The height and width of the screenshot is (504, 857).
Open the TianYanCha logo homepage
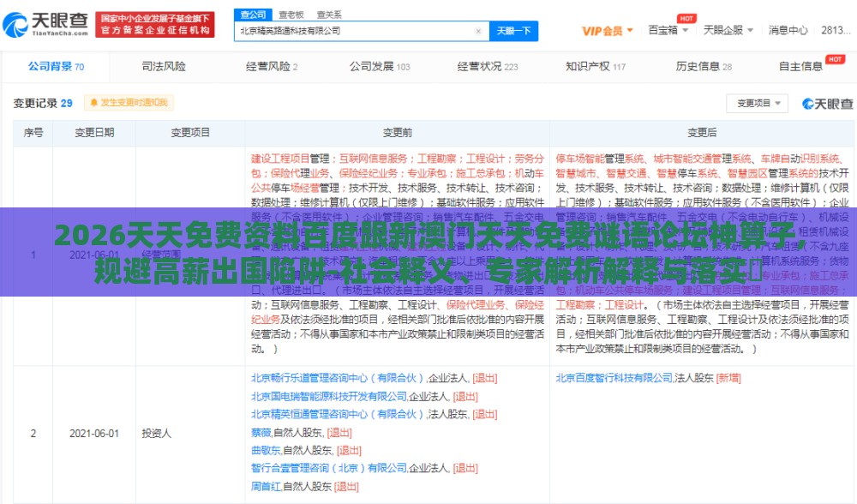point(45,24)
